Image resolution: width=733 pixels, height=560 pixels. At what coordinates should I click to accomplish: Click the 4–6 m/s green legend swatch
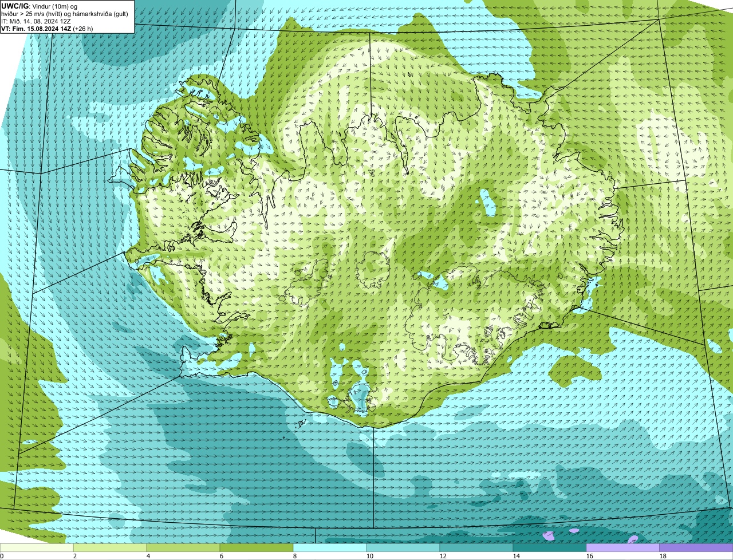click(183, 548)
